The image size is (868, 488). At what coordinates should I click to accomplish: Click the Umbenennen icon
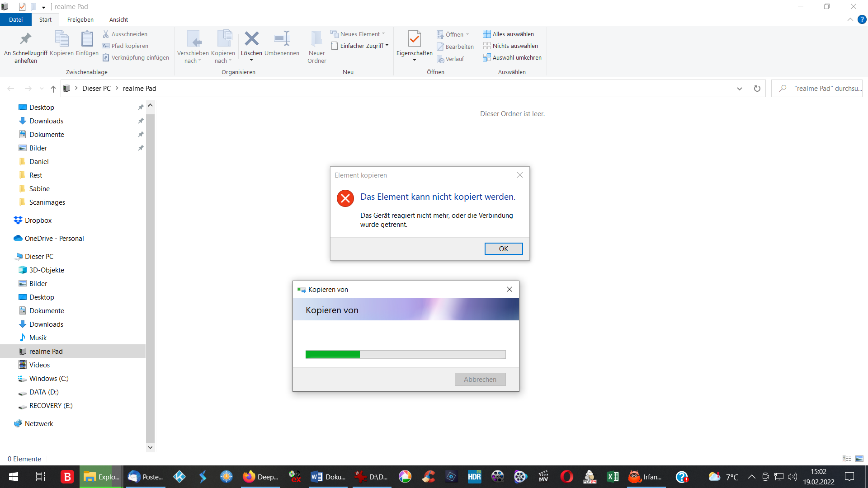(x=282, y=39)
